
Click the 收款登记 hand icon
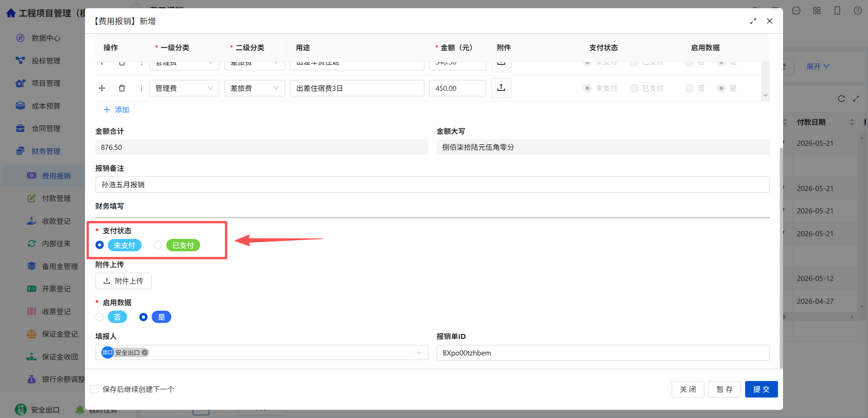(x=32, y=221)
